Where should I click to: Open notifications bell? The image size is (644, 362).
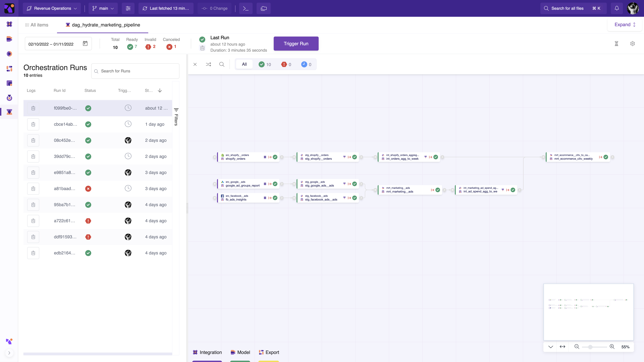pos(617,8)
